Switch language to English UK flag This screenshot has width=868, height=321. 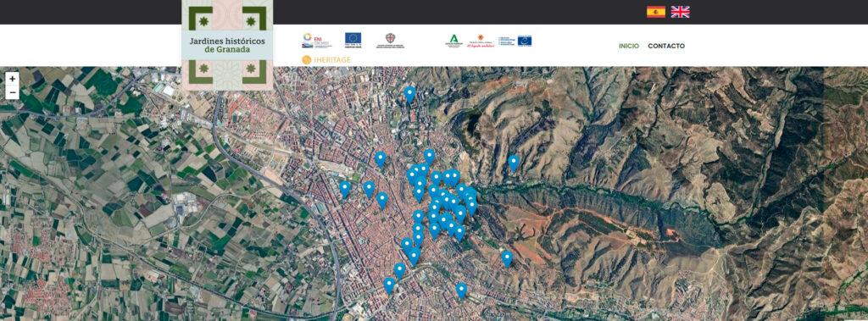[x=681, y=12]
